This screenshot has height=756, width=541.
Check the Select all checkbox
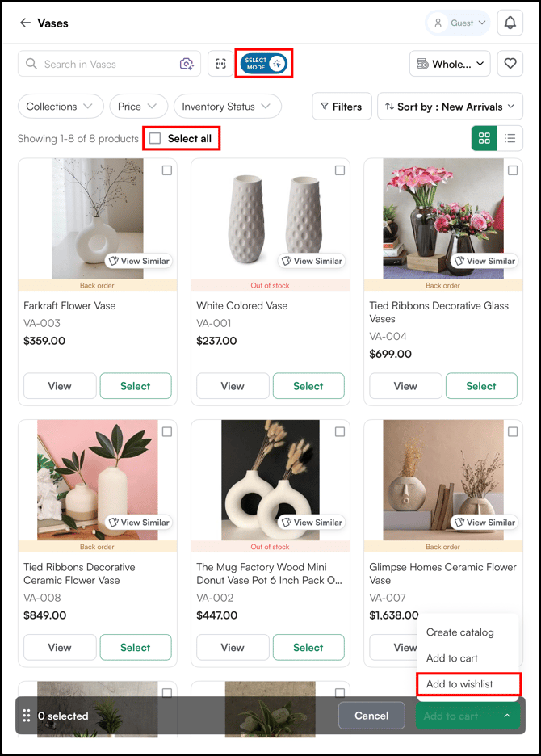(x=155, y=139)
